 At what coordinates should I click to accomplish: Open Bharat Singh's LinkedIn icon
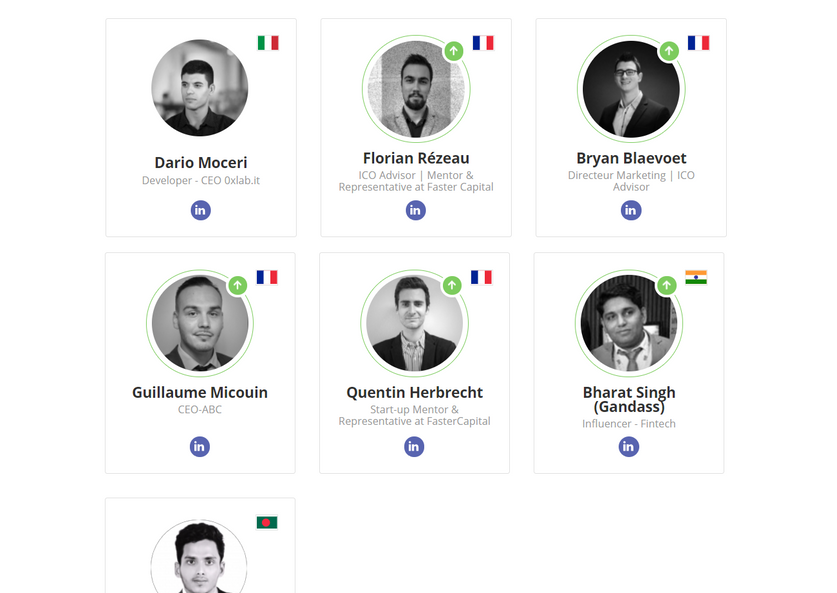[x=628, y=446]
